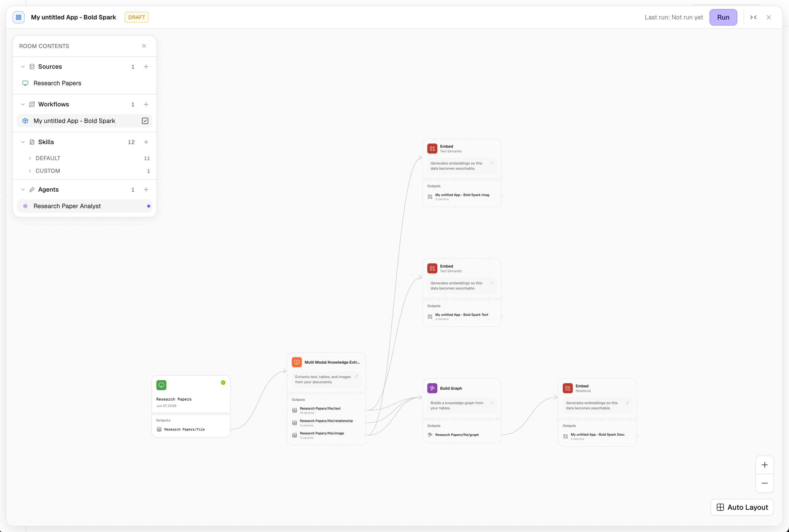Image resolution: width=789 pixels, height=532 pixels.
Task: Edit the Embed Relational description pencil
Action: pos(627,403)
